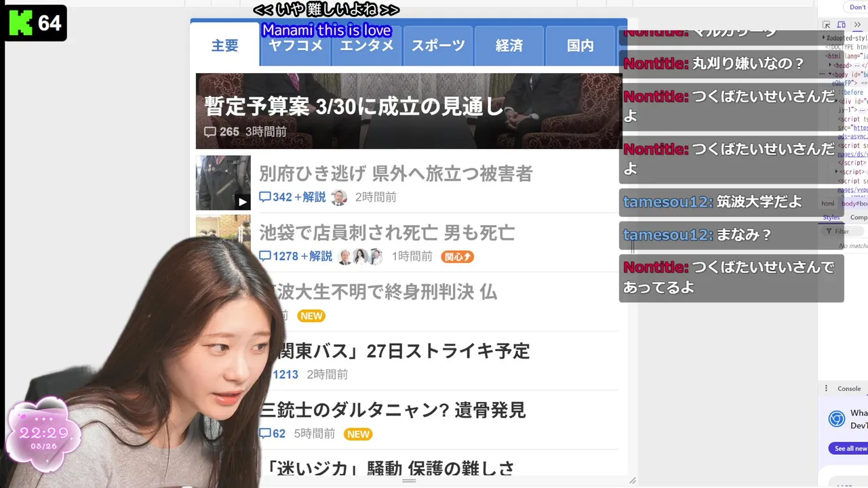Select the html breadcrumb in DevTools

pos(828,203)
